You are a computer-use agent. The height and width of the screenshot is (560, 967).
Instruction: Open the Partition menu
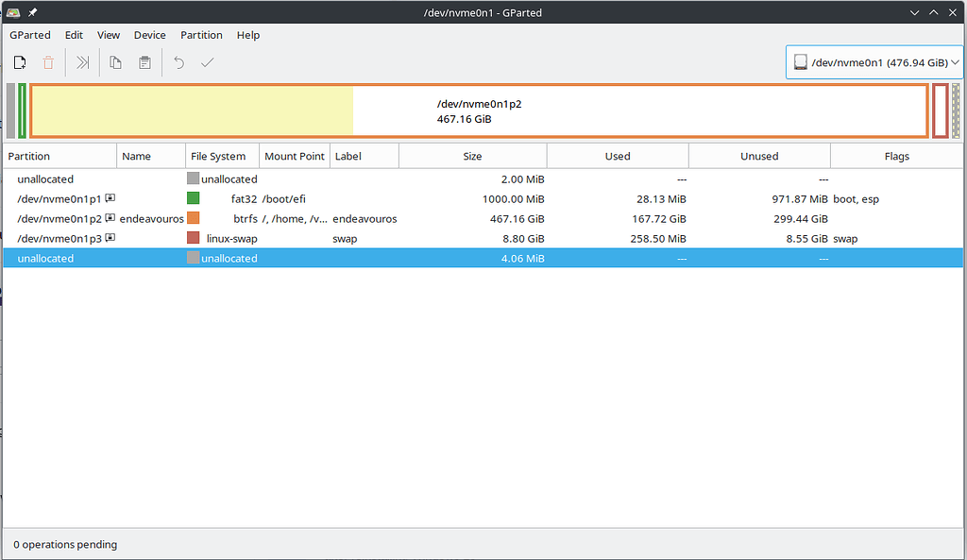tap(201, 35)
